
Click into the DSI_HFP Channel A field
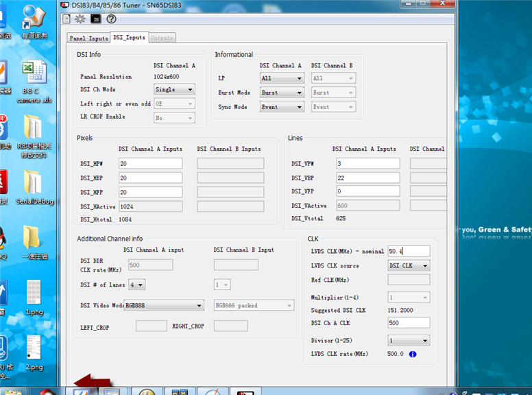click(151, 192)
